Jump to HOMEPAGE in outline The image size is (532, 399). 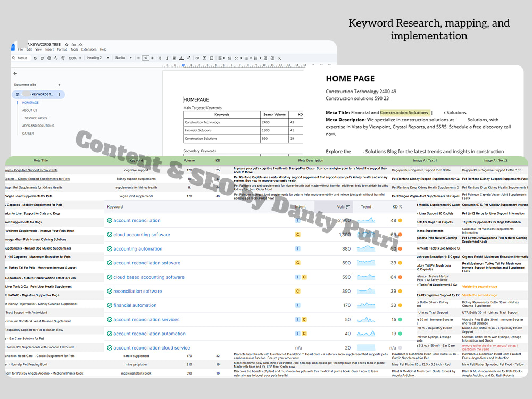pyautogui.click(x=30, y=103)
